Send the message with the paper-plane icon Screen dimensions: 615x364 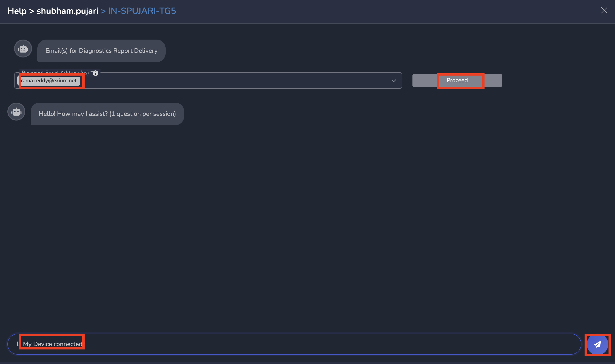coord(597,344)
